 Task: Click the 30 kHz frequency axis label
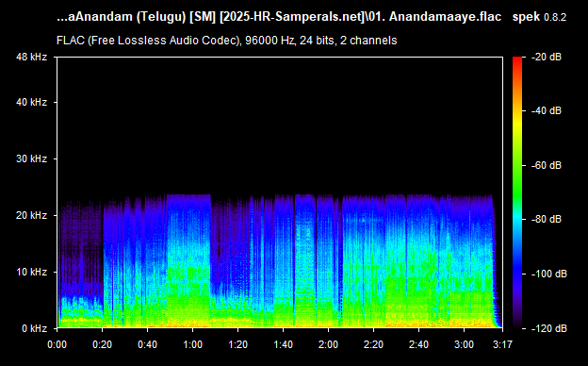point(31,158)
